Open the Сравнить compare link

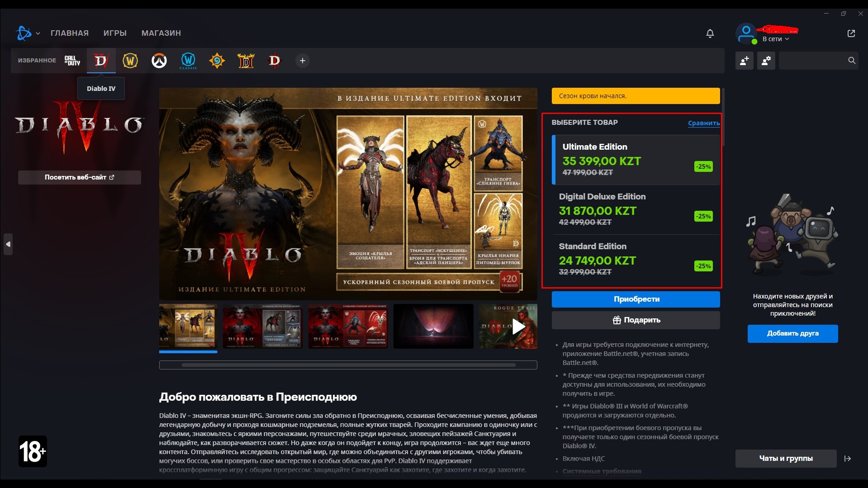704,123
